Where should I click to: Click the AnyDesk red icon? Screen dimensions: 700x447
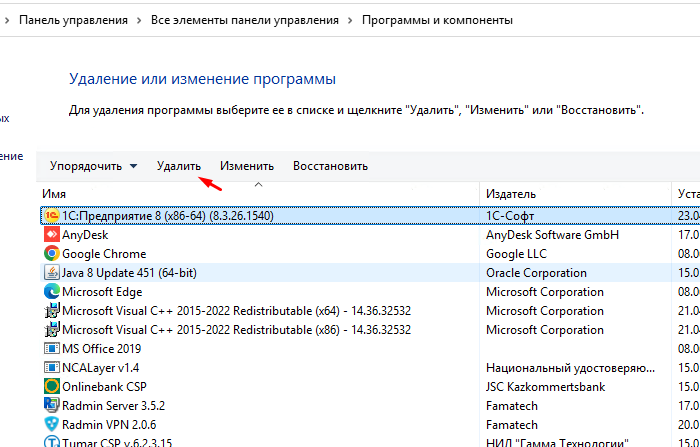coord(52,234)
